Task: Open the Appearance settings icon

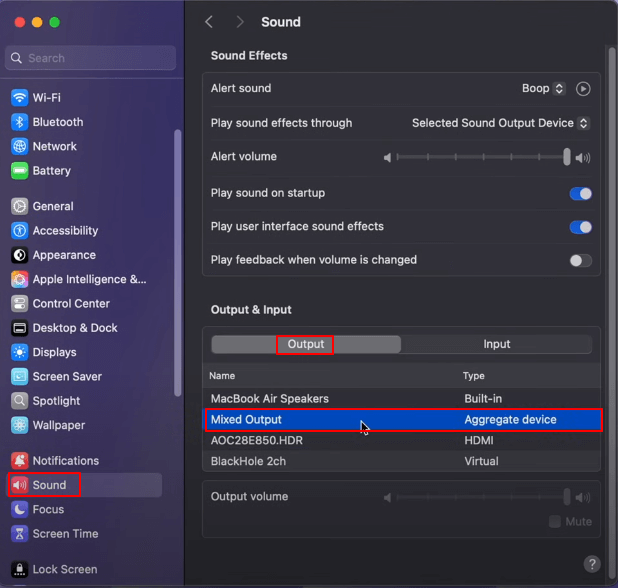Action: (19, 255)
